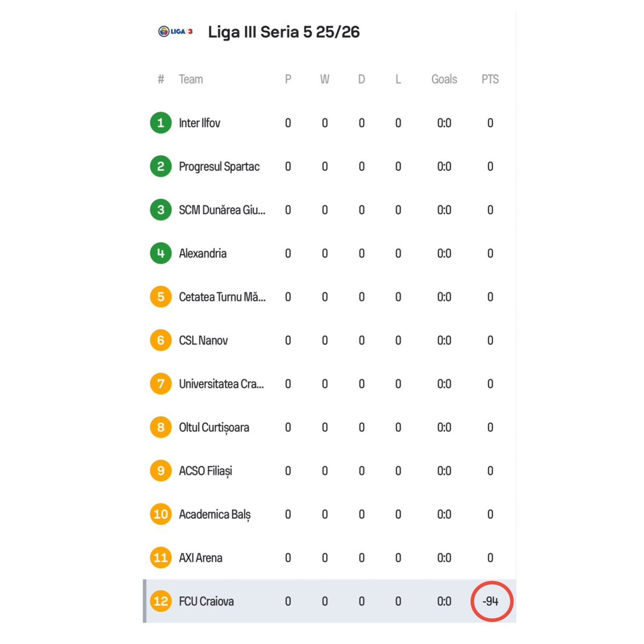Viewport: 644px width, 644px height.
Task: Click the green position 2 badge
Action: point(160,166)
